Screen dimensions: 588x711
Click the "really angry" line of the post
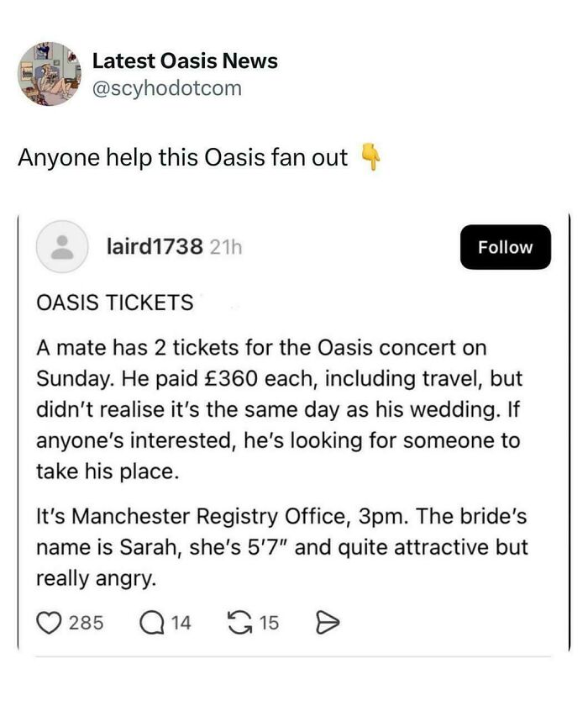tap(95, 578)
